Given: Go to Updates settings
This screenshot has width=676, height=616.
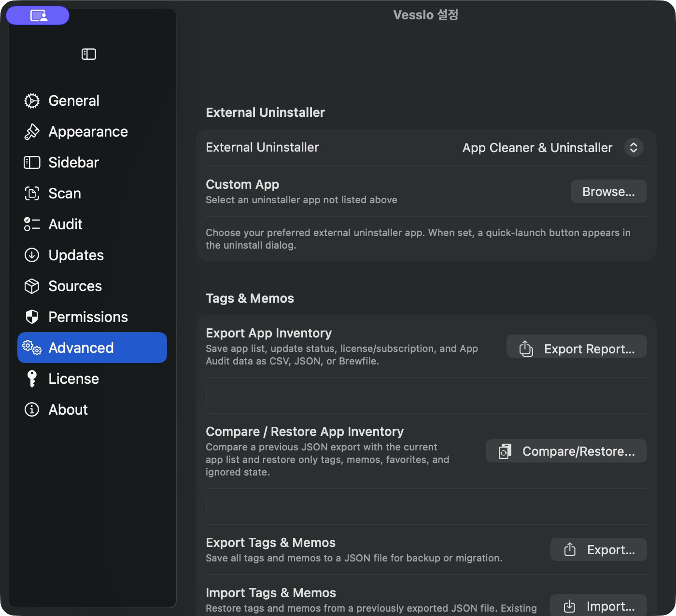Looking at the screenshot, I should point(92,255).
